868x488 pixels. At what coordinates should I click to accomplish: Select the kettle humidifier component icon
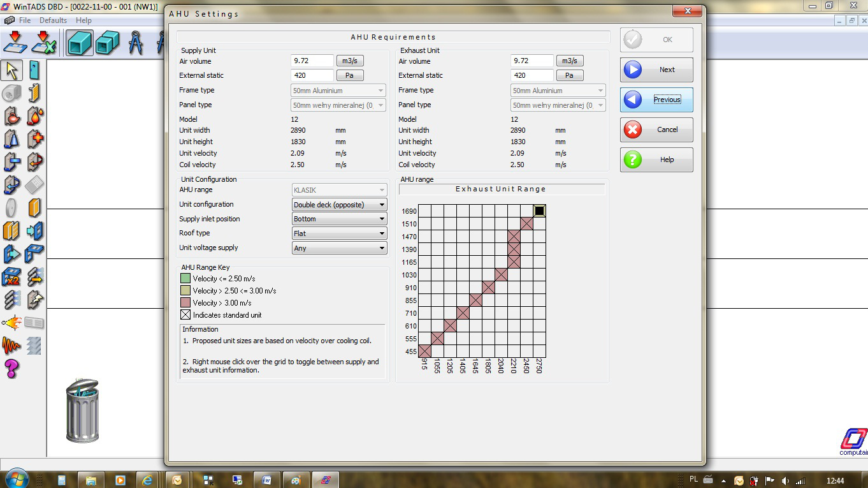pyautogui.click(x=12, y=116)
